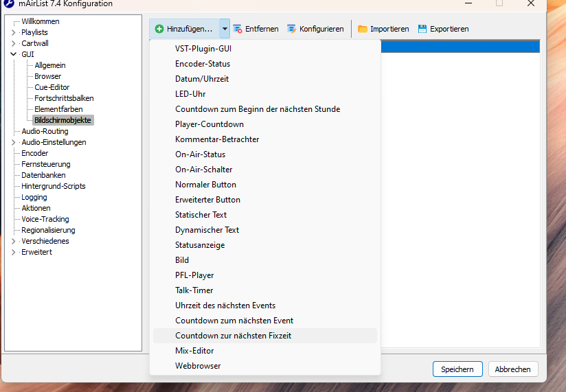Select Fortschrittsbalken in the tree
Viewport: 566px width, 392px height.
tap(64, 98)
